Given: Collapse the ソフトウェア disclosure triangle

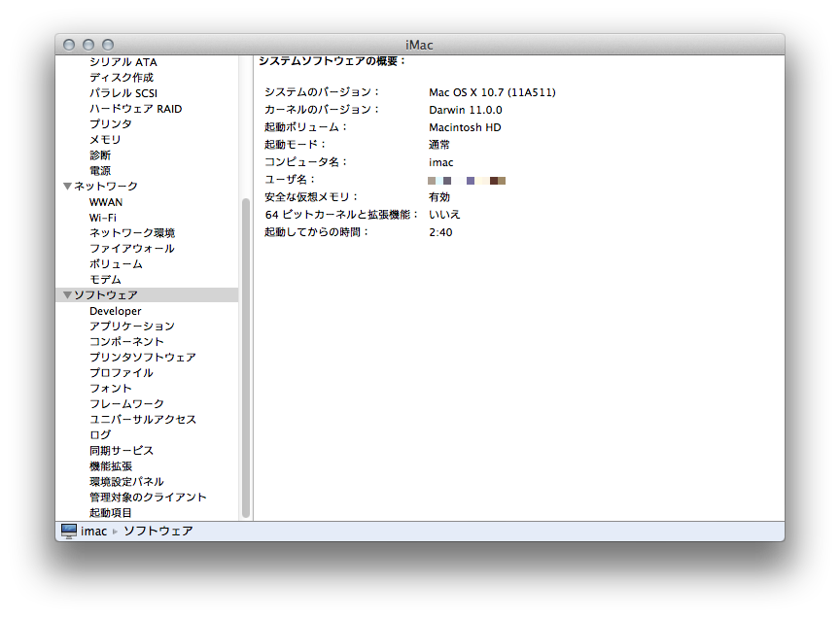Looking at the screenshot, I should [67, 295].
